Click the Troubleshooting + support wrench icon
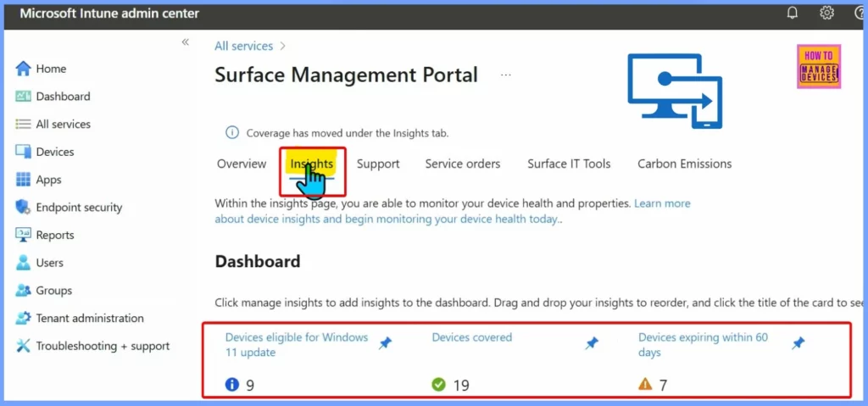The height and width of the screenshot is (406, 868). [x=23, y=346]
